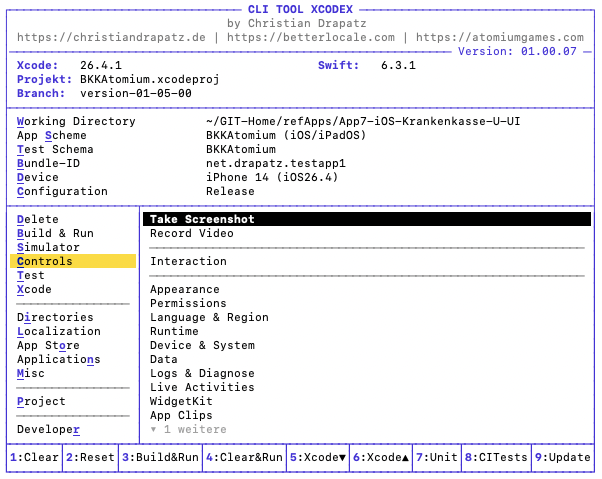The height and width of the screenshot is (479, 602).
Task: Select Build & Run in sidebar
Action: click(x=55, y=233)
